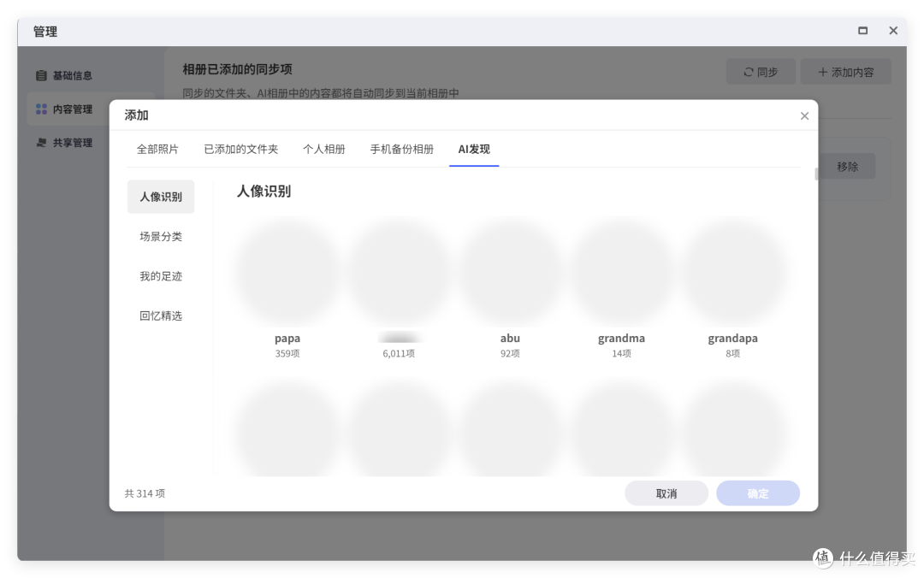Click the 共享管理 people icon
Viewport: 924px width, 578px height.
tap(41, 143)
